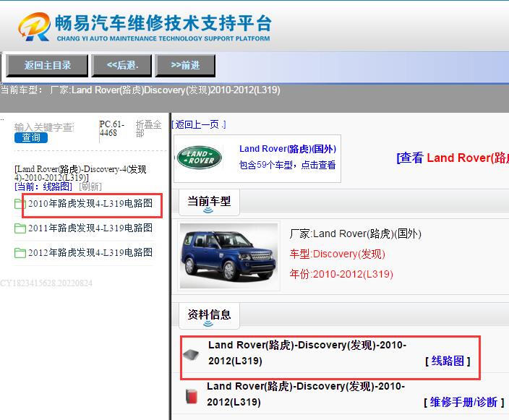509x420 pixels.
Task: Open the 返回上一页 link
Action: (x=199, y=124)
